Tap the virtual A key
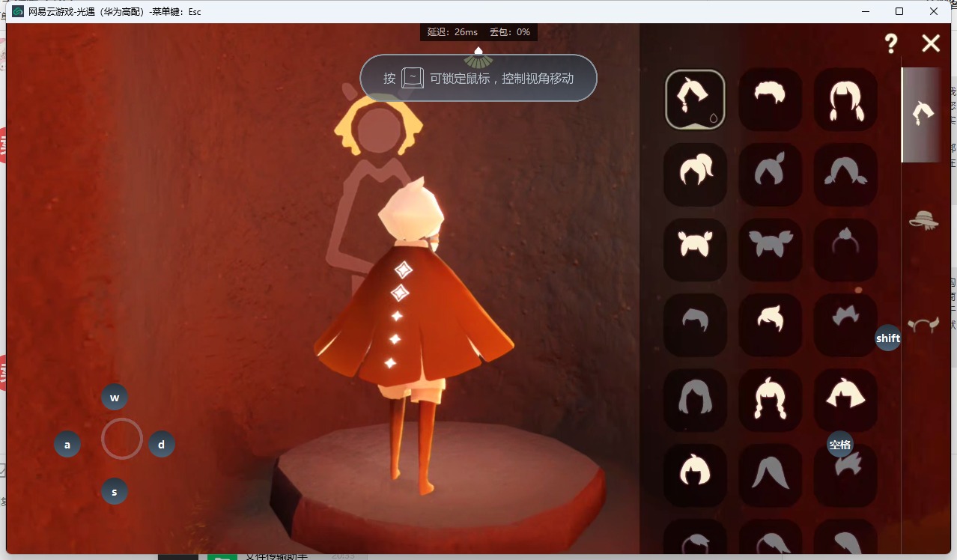This screenshot has width=957, height=560. coord(67,444)
